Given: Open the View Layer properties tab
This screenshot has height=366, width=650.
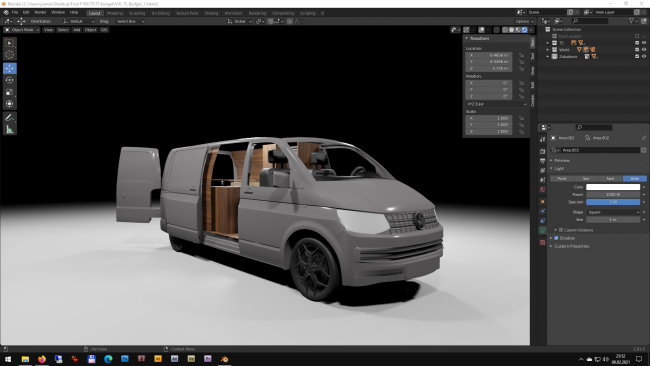Looking at the screenshot, I should coord(543,170).
